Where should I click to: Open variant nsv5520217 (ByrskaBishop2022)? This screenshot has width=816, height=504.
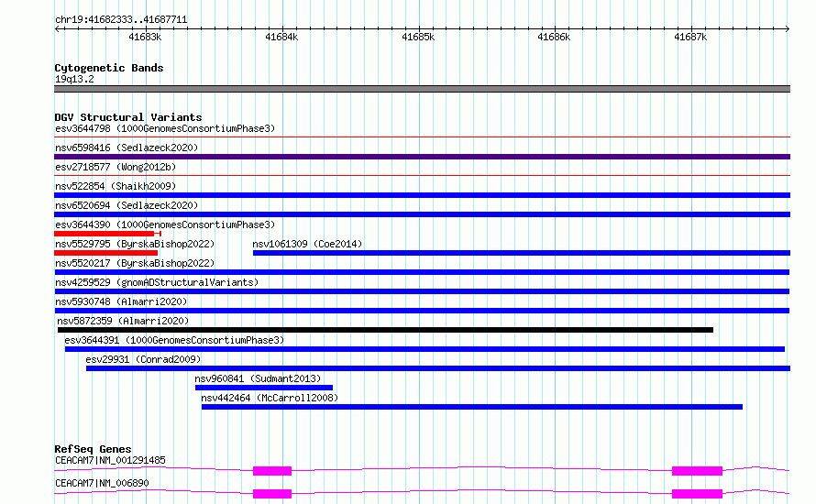135,263
